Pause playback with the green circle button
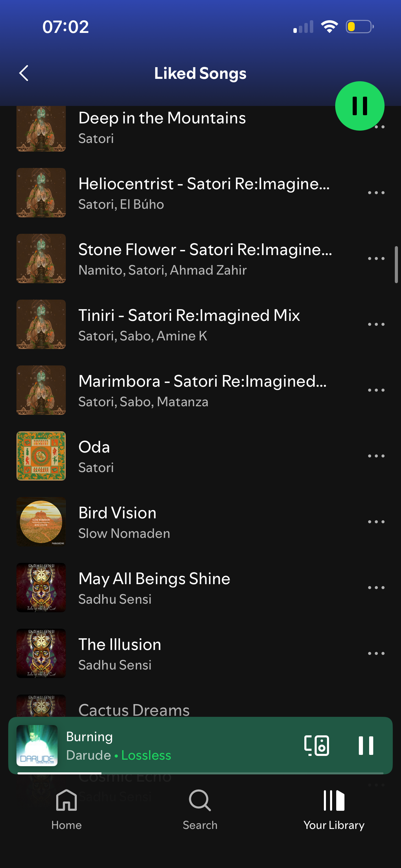401x868 pixels. 360,106
